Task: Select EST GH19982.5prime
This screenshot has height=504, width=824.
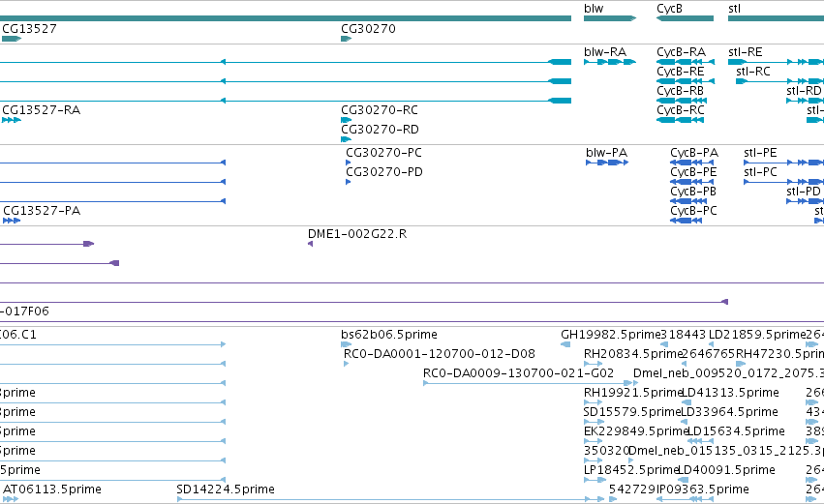Action: (610, 335)
